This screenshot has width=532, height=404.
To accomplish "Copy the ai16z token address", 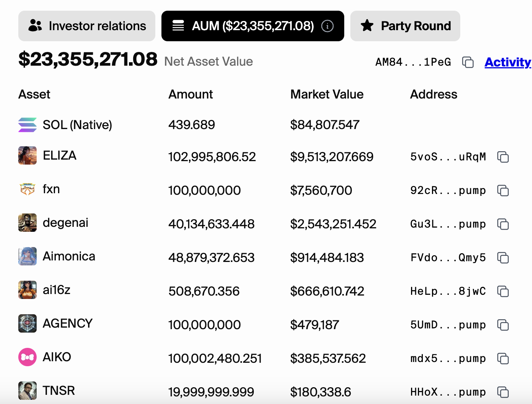I will coord(503,291).
